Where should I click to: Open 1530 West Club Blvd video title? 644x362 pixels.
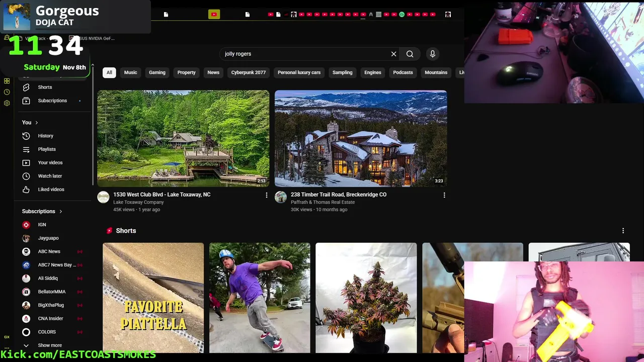pyautogui.click(x=162, y=195)
